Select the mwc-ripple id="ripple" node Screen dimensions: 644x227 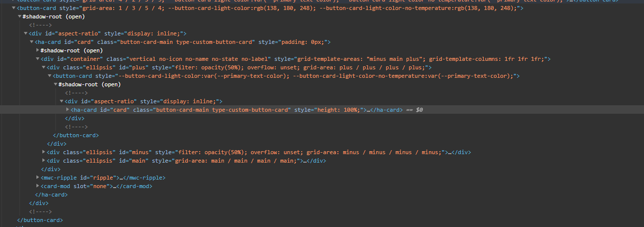point(103,178)
